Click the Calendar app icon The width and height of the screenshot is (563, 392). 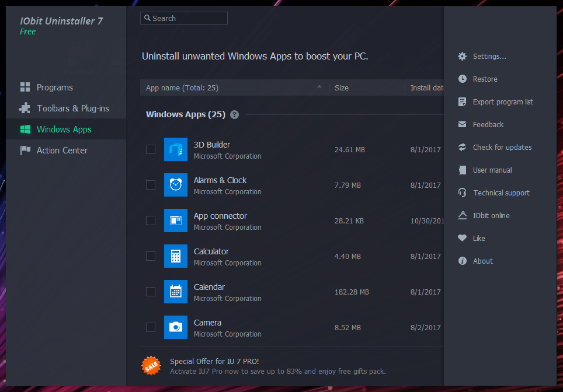point(176,292)
